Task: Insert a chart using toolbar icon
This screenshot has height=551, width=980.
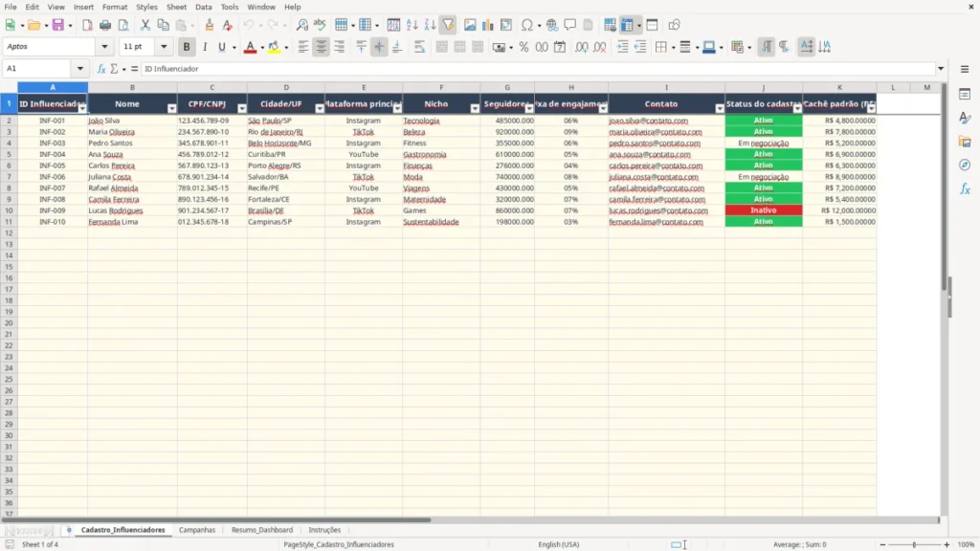Action: pos(487,25)
